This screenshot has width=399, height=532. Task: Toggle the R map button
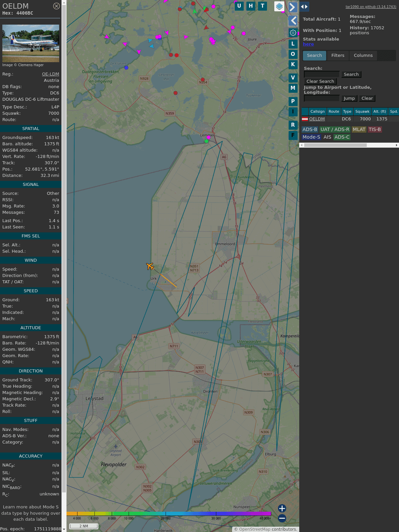point(293,125)
